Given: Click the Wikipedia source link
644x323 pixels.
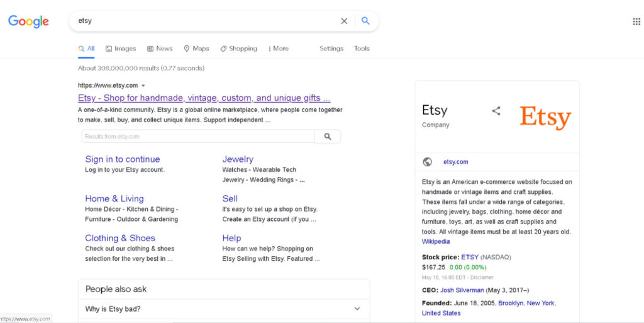Looking at the screenshot, I should [x=436, y=241].
